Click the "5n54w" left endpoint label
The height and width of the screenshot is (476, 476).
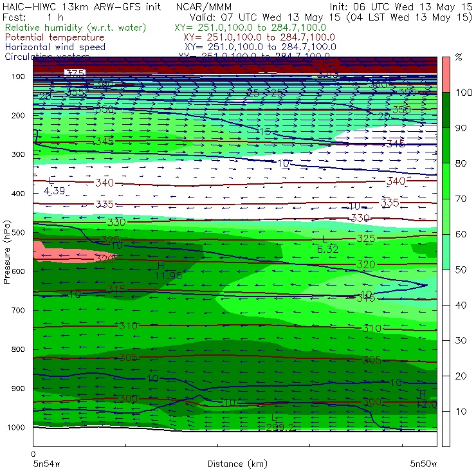tap(46, 464)
